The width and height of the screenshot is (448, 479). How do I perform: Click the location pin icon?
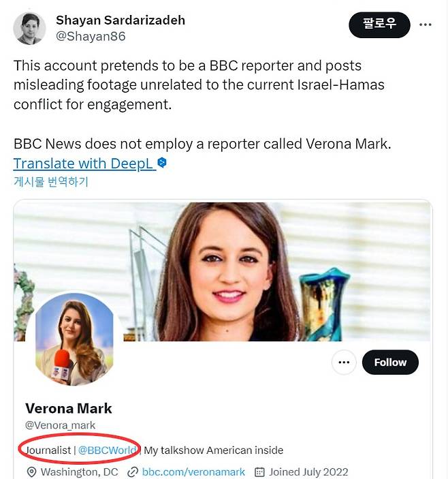point(31,472)
